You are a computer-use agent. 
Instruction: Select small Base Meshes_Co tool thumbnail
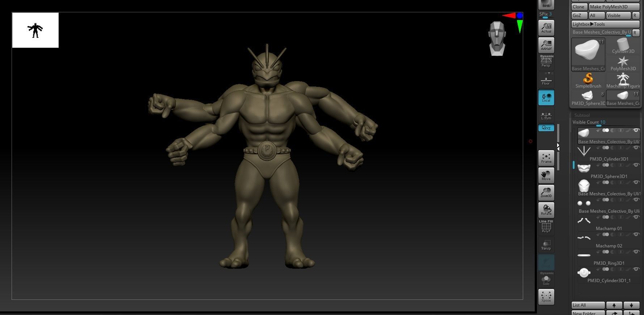point(623,98)
